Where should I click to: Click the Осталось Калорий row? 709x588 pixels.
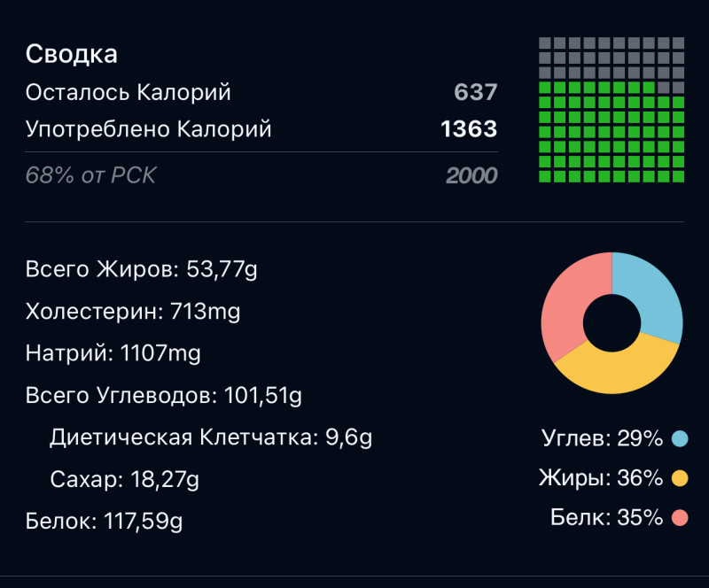point(129,92)
